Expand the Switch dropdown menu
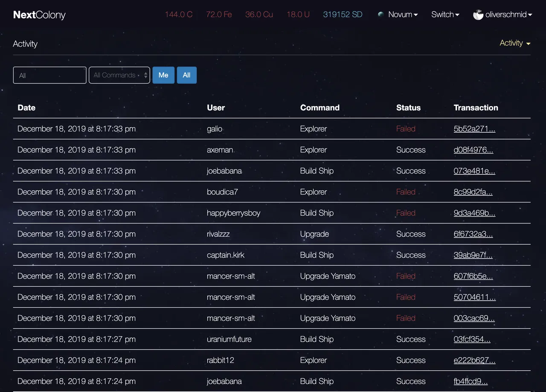The width and height of the screenshot is (546, 392). 445,15
